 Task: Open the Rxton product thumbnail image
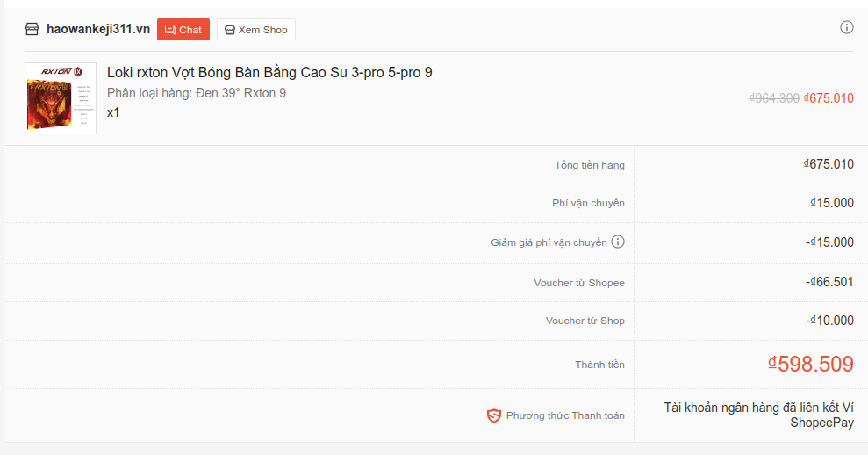[61, 98]
